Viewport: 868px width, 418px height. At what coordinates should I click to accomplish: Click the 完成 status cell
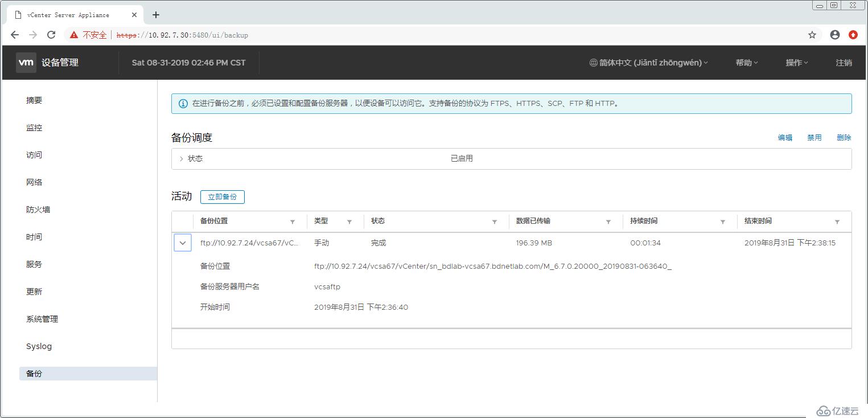[379, 243]
